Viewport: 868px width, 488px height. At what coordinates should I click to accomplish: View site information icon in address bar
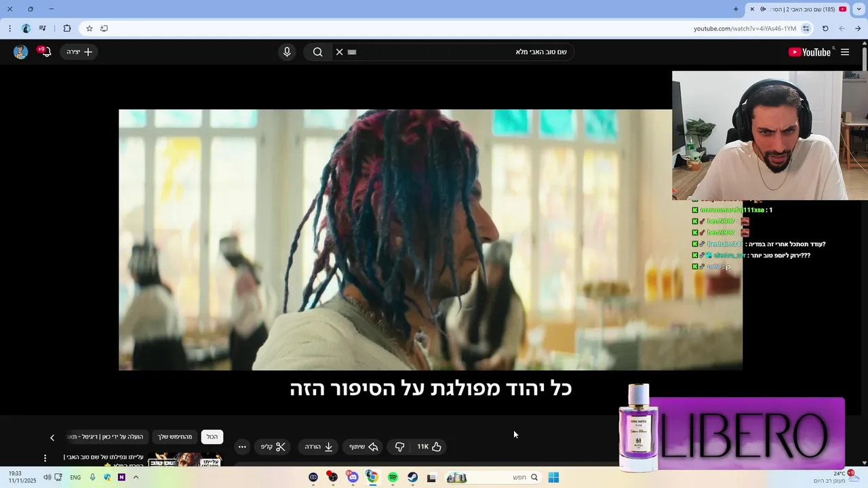(x=806, y=28)
